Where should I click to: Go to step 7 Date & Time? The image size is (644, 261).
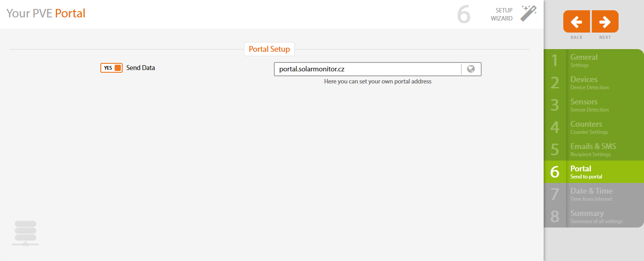coord(593,194)
